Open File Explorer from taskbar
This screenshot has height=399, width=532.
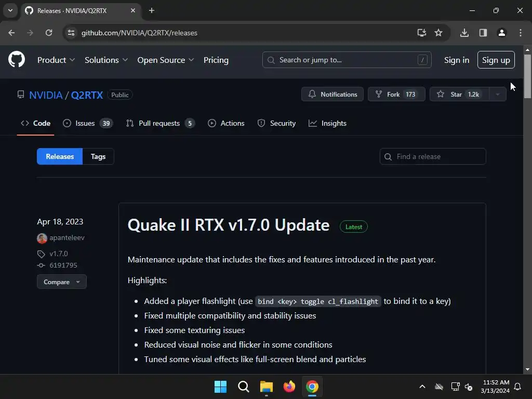[x=267, y=387]
